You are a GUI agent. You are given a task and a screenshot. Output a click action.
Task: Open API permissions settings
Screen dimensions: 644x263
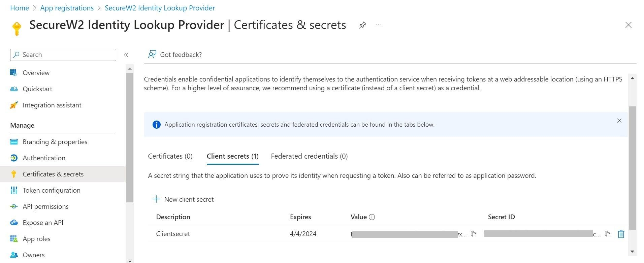click(45, 206)
